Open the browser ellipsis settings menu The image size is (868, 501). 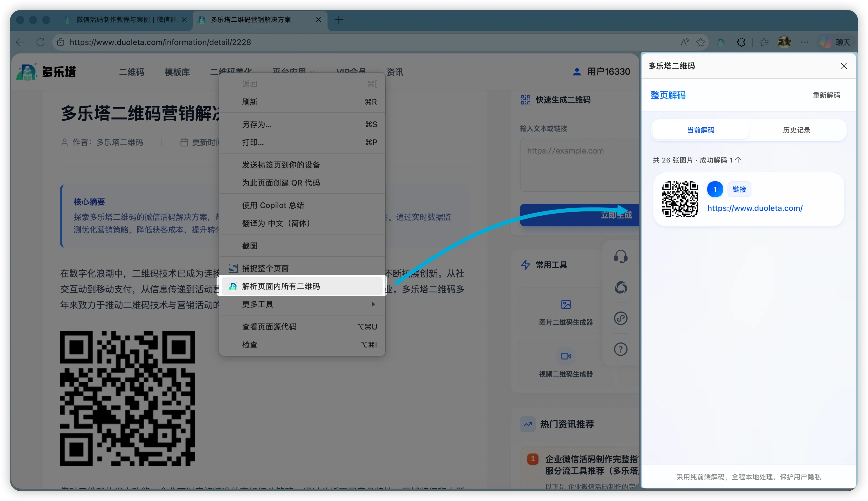pos(805,42)
